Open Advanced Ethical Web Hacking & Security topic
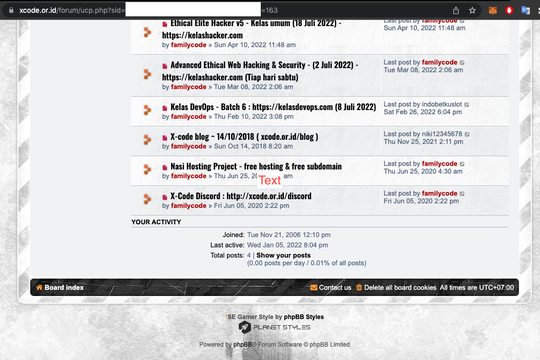The height and width of the screenshot is (360, 540). pyautogui.click(x=260, y=71)
